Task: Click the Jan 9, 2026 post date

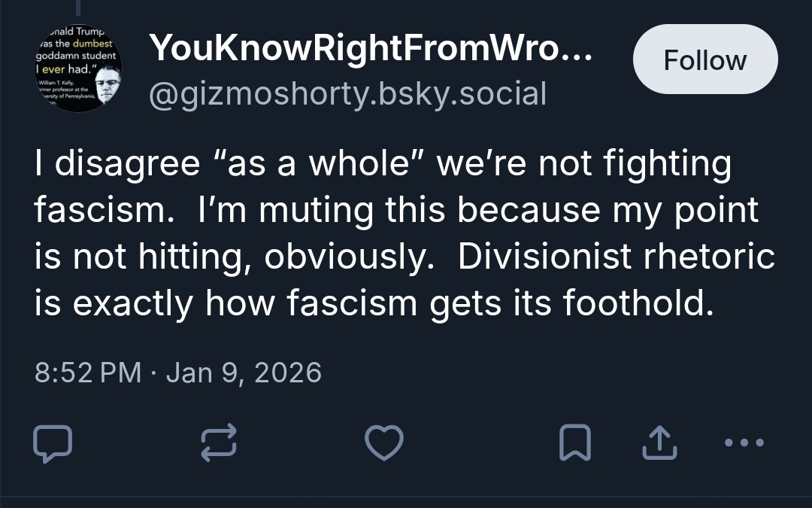Action: 243,373
